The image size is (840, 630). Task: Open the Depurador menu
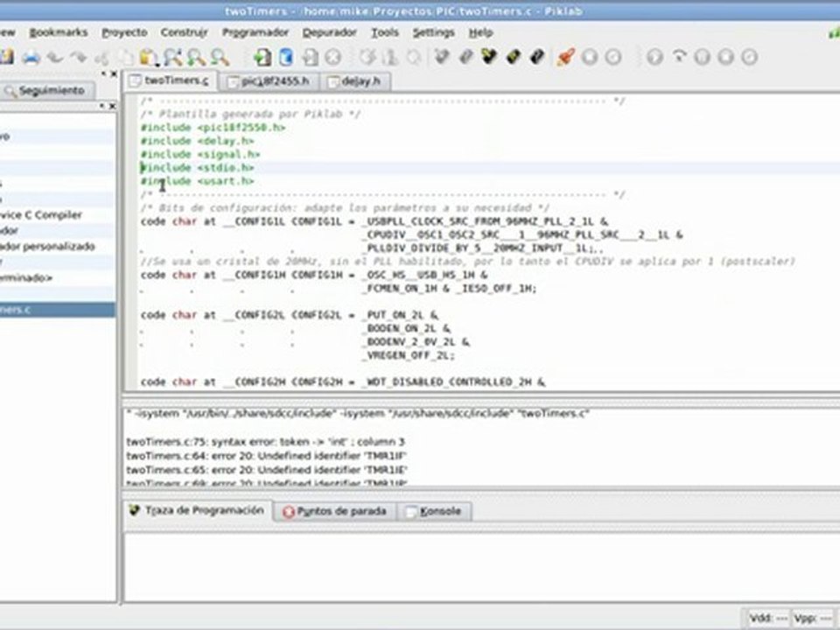330,32
